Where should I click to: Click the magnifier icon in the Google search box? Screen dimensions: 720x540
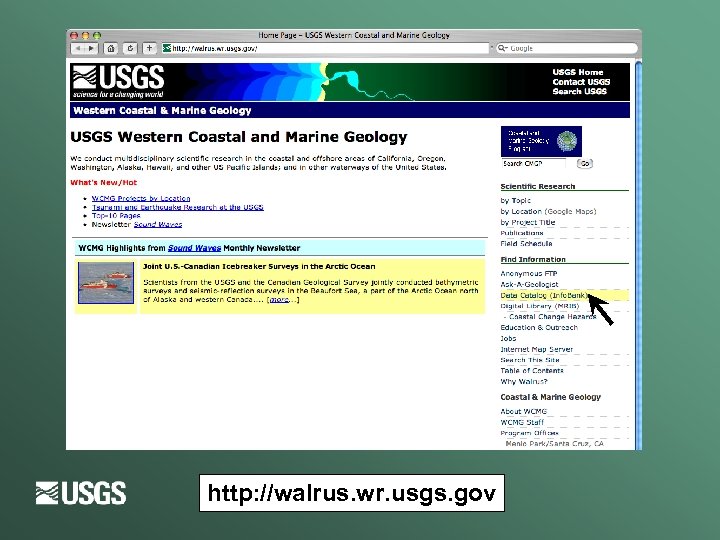click(503, 48)
